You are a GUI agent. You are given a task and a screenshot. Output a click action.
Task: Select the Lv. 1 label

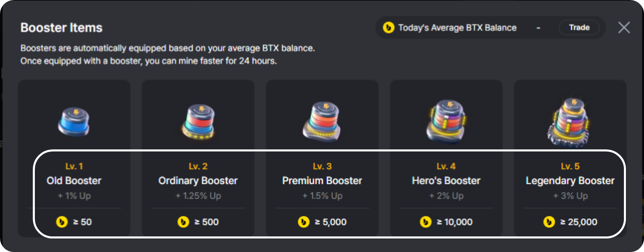pyautogui.click(x=74, y=166)
